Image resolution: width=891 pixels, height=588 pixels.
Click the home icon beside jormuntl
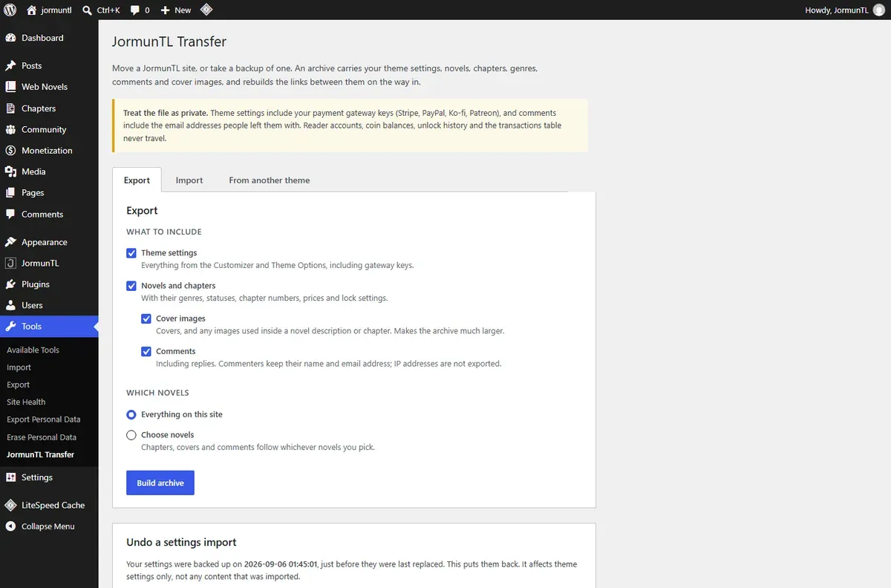tap(31, 10)
